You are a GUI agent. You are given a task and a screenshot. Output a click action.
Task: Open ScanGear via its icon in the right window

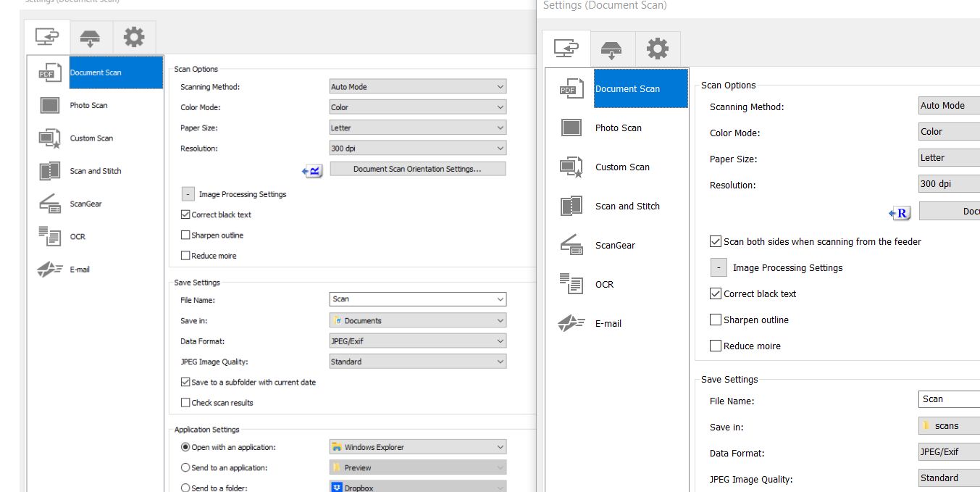571,246
